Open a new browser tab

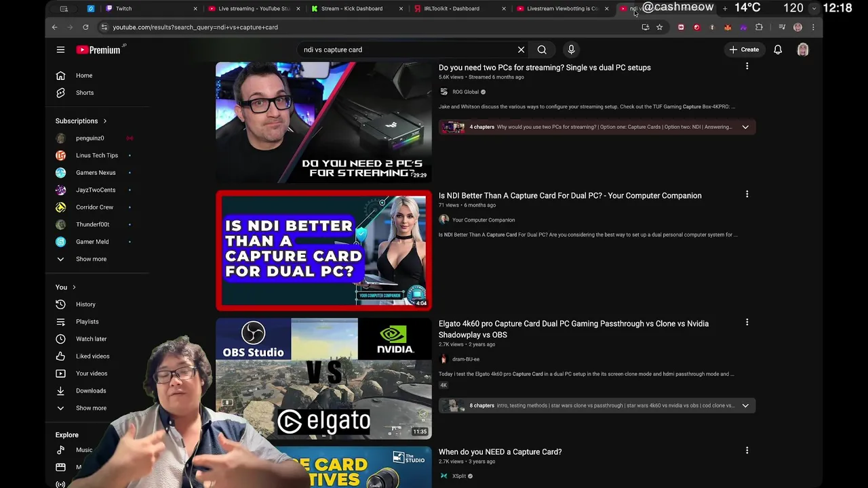pyautogui.click(x=724, y=9)
